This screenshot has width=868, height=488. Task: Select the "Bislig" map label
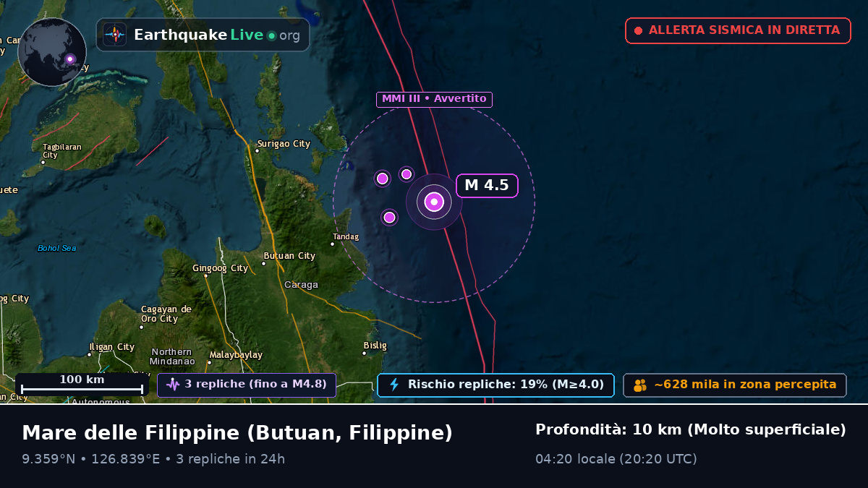(375, 346)
